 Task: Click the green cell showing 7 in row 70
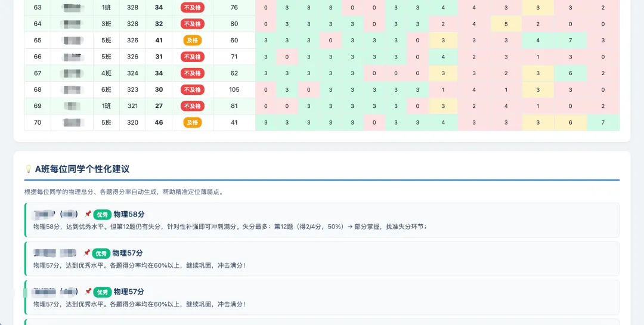click(603, 122)
